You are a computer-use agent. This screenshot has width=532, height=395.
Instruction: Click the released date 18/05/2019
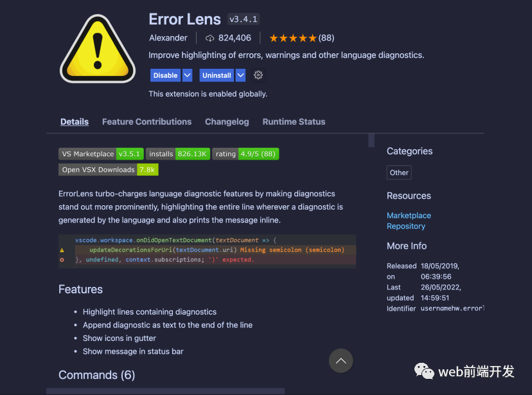click(440, 266)
